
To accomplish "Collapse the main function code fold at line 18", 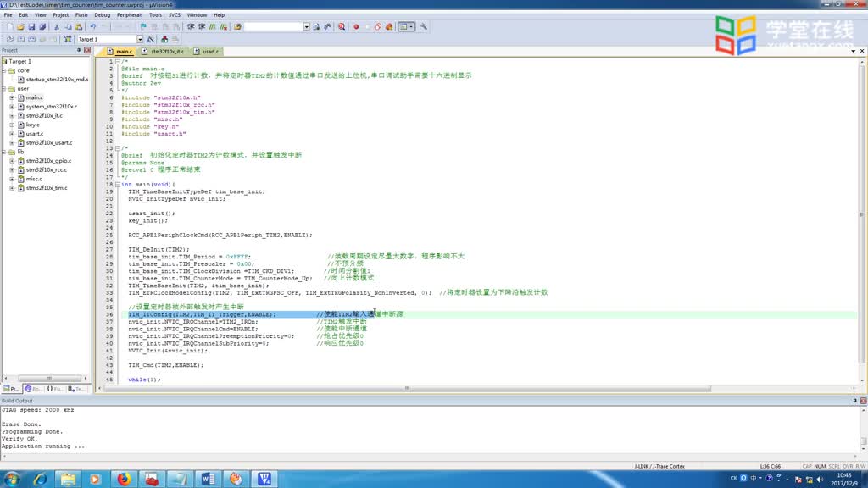I will click(x=118, y=184).
